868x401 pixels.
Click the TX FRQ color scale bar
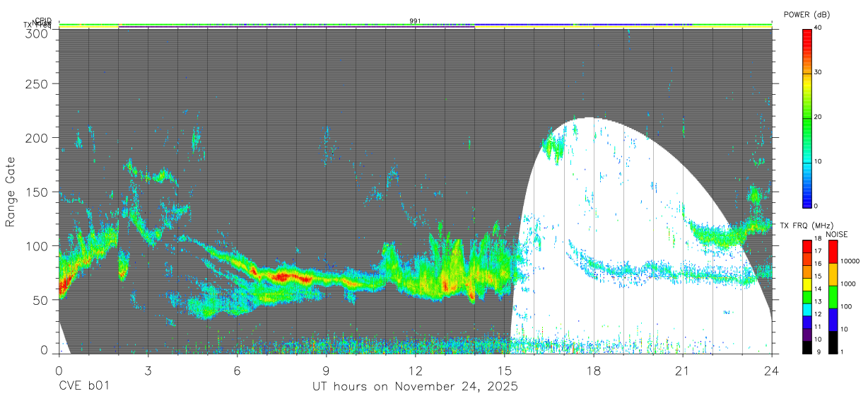pyautogui.click(x=807, y=297)
